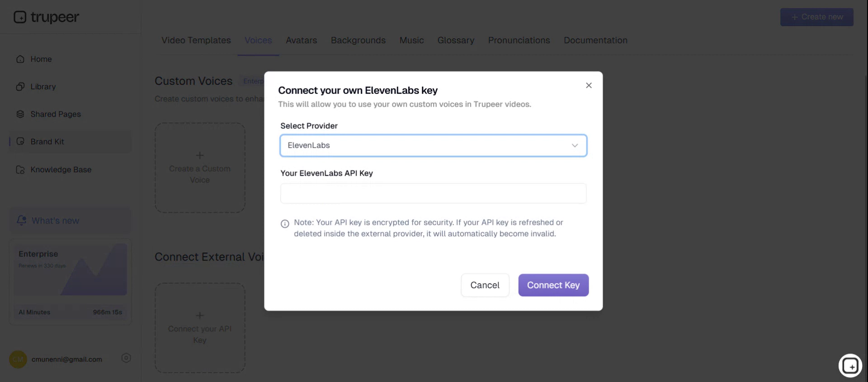The width and height of the screenshot is (868, 382).
Task: Click the info icon beside note
Action: (x=285, y=224)
